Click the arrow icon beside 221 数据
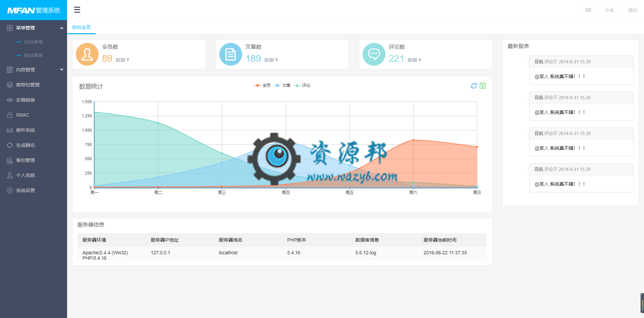Screen dimensions: 644x318 pos(420,60)
